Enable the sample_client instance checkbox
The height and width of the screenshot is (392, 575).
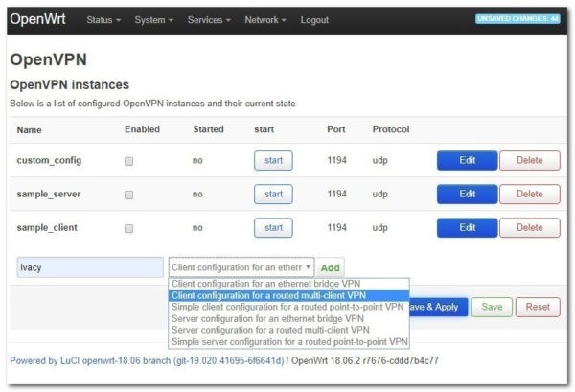pyautogui.click(x=128, y=228)
